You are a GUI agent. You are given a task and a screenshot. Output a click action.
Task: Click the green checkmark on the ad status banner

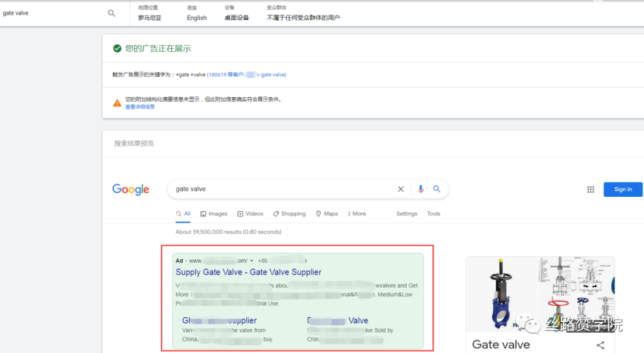117,48
